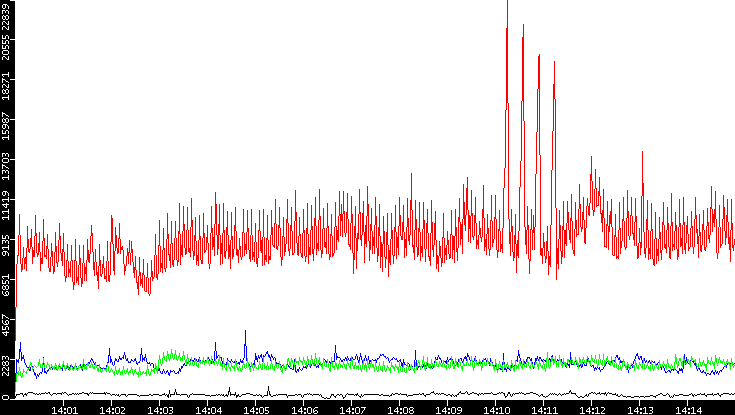Click the 14:02 time axis label
This screenshot has height=415, width=735.
tap(112, 410)
